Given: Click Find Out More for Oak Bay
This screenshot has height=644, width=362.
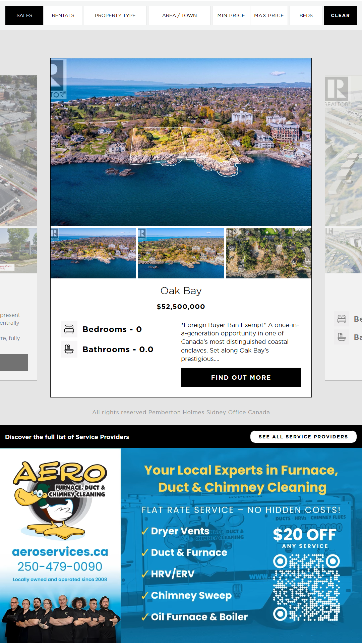Looking at the screenshot, I should click(241, 377).
